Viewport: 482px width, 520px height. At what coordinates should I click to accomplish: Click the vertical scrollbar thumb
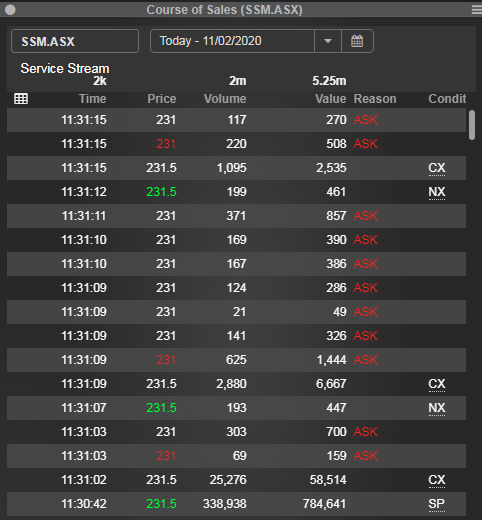(472, 125)
